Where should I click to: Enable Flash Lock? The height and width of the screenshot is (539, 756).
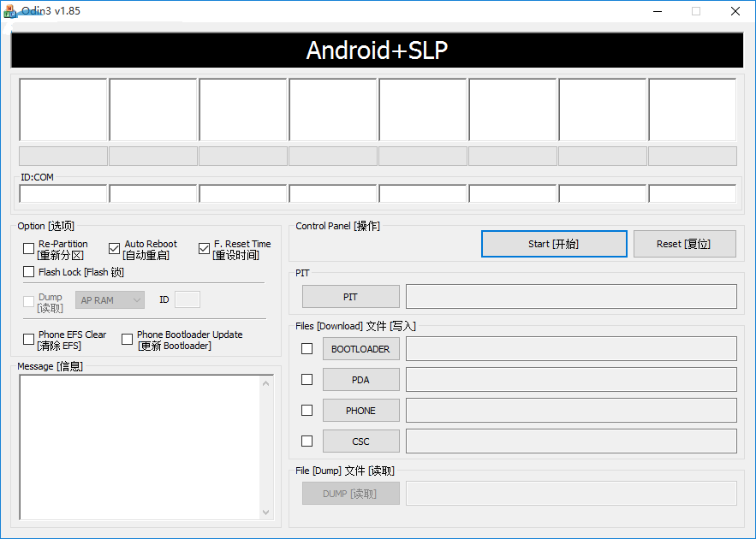[28, 271]
